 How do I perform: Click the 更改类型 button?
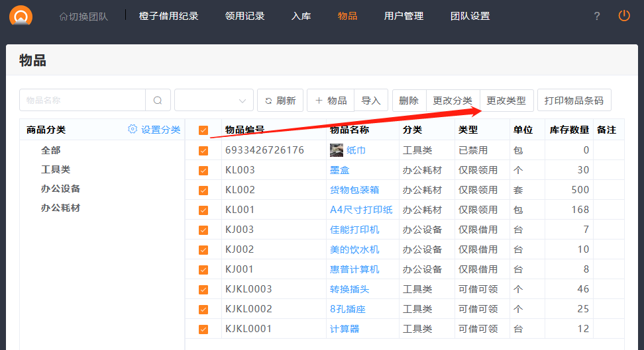[506, 101]
